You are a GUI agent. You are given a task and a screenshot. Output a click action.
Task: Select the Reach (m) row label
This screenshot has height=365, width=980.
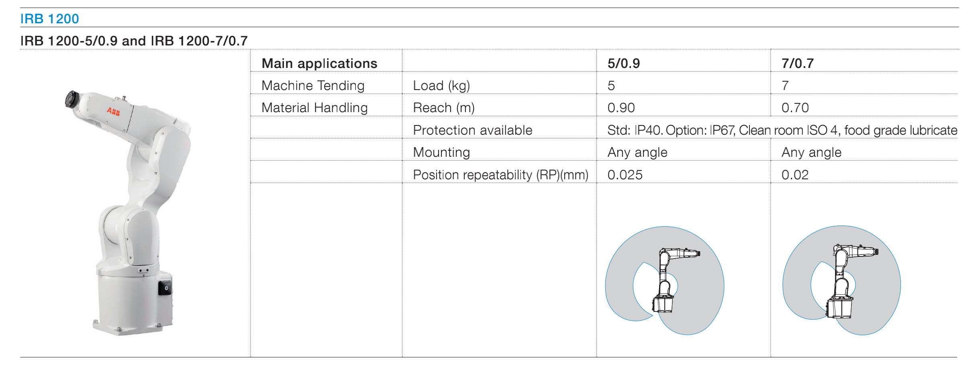(444, 108)
